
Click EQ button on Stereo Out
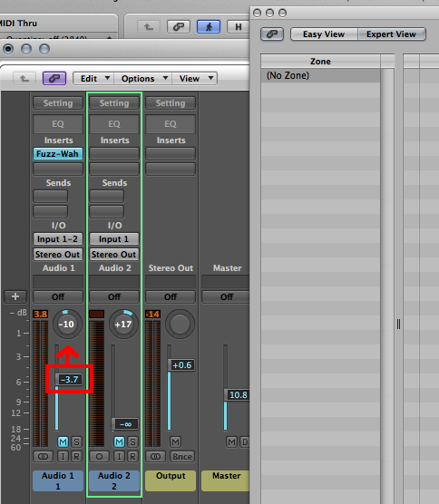(171, 124)
